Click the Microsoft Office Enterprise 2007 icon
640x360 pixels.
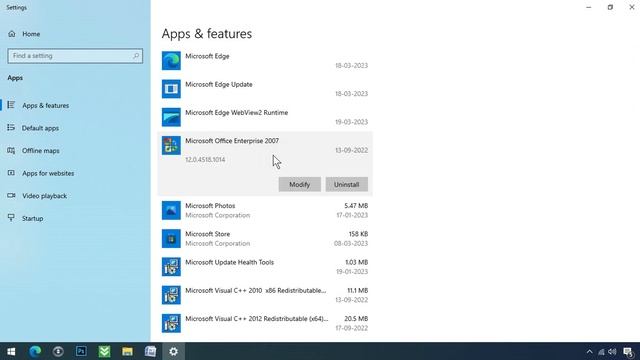(x=171, y=145)
